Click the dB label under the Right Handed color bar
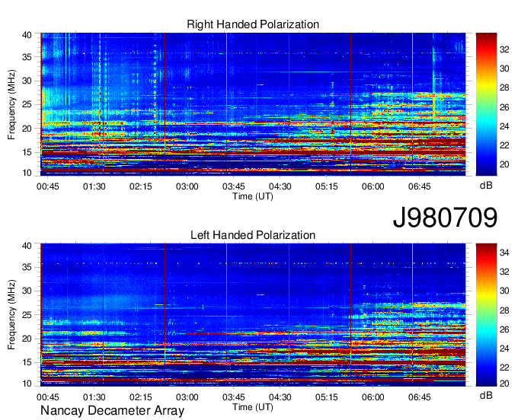 pos(486,186)
